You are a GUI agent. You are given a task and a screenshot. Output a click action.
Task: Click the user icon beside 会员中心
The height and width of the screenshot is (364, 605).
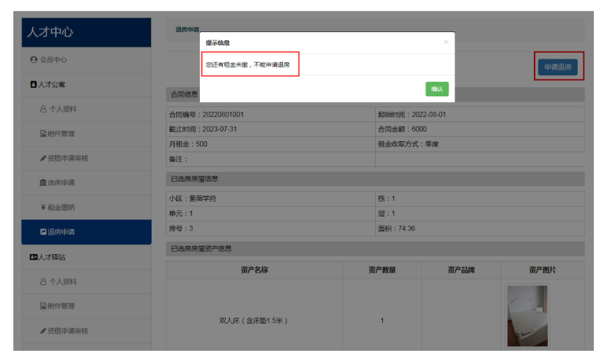point(34,60)
